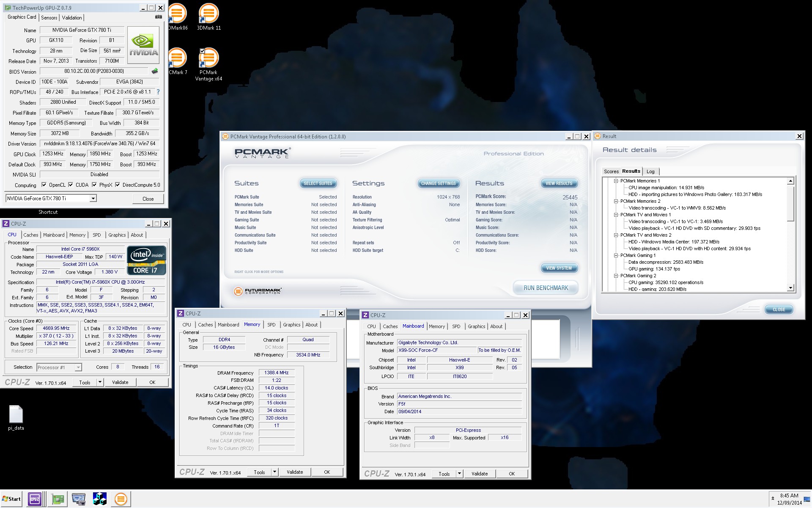Open the PCMark Vantage x64 desktop shortcut
Image resolution: width=812 pixels, height=508 pixels.
(x=208, y=64)
